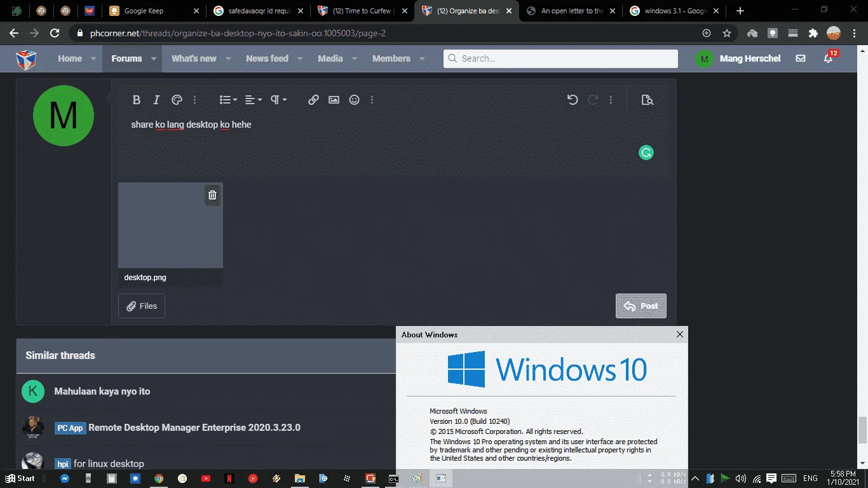The height and width of the screenshot is (488, 868).
Task: Open the Members navigation tab
Action: coord(391,58)
